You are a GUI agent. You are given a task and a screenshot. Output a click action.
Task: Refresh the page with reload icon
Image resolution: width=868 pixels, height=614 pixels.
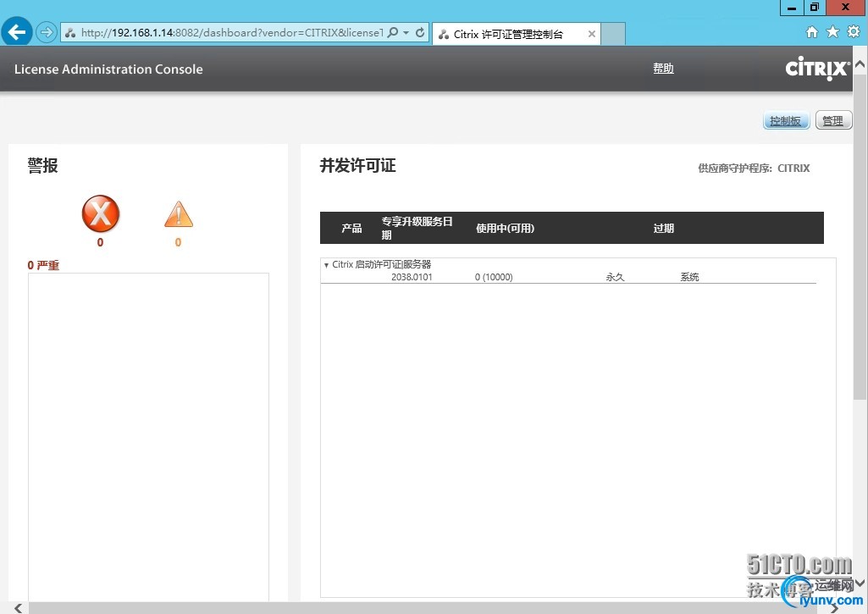[x=420, y=33]
